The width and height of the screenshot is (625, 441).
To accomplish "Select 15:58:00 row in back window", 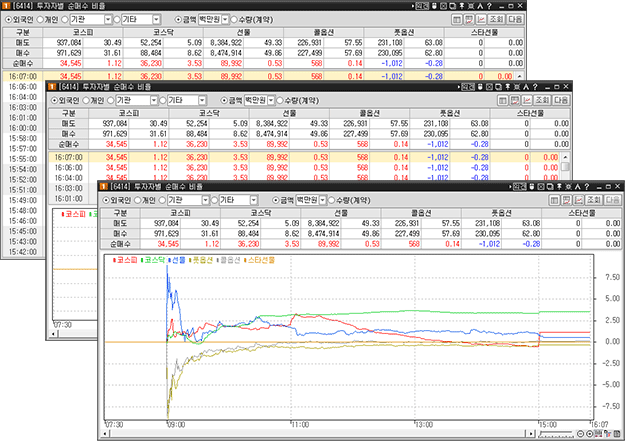I will [x=23, y=138].
